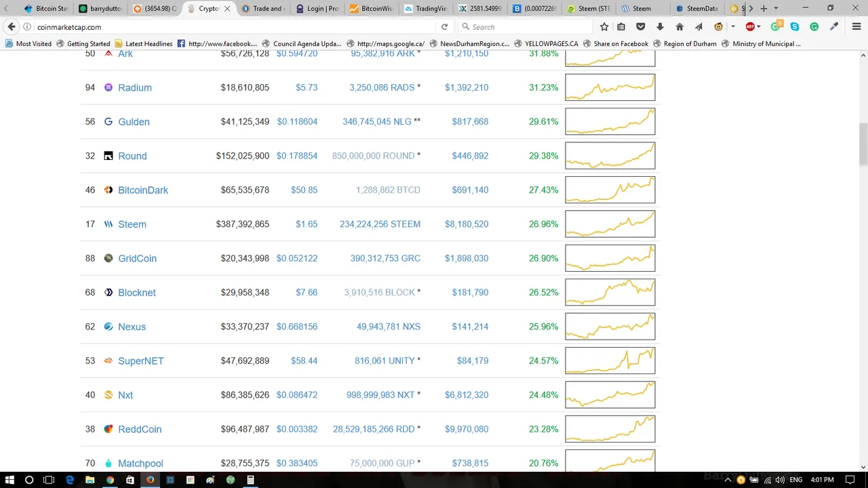Open the Firefox hamburger menu
Screen dimensions: 868x488
856,27
